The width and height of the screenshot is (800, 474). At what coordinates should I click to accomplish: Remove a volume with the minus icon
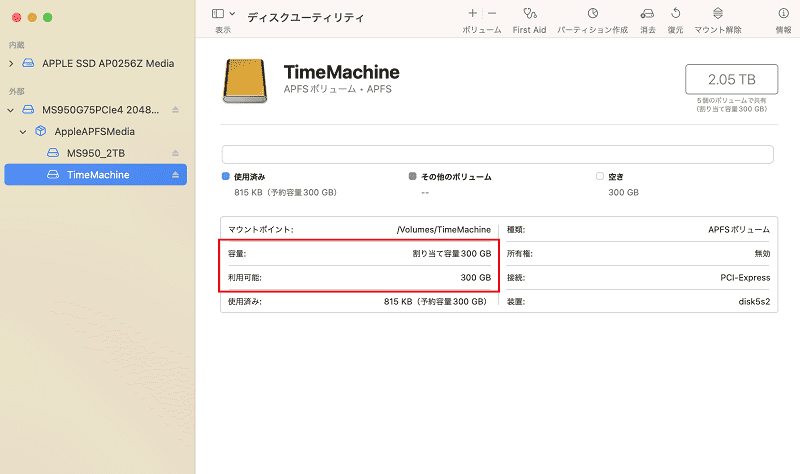click(492, 13)
